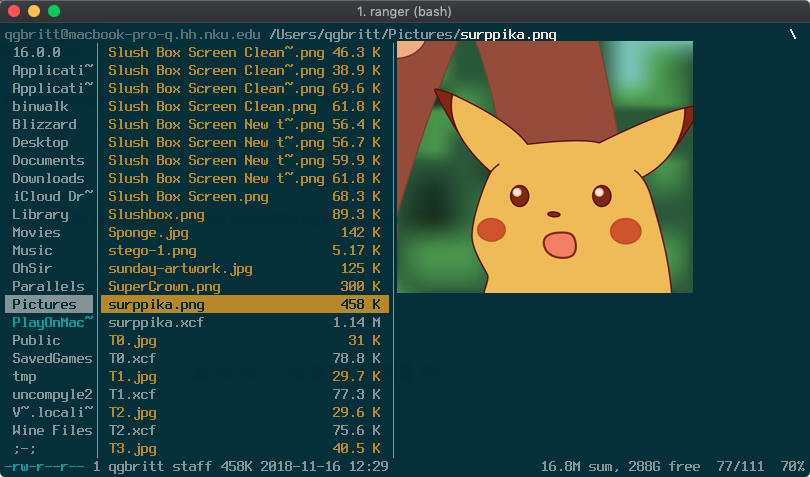
Task: Click the 77/111 position indicator
Action: click(x=740, y=466)
